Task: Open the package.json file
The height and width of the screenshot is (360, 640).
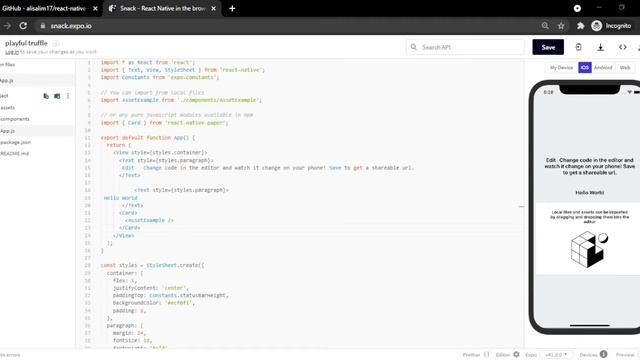Action: pyautogui.click(x=16, y=142)
